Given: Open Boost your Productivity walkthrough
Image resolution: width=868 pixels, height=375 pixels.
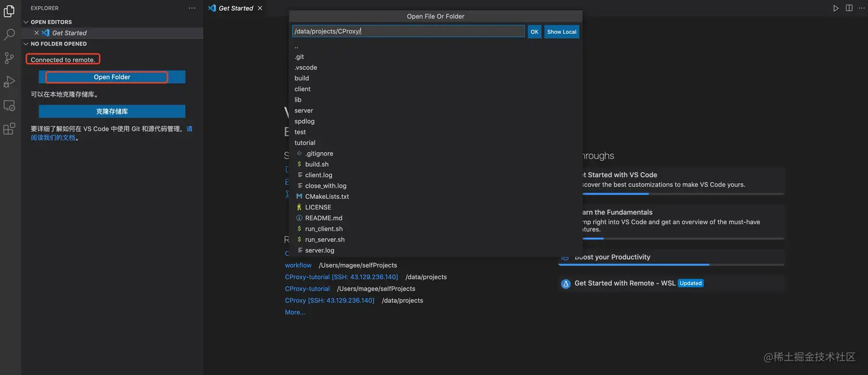Looking at the screenshot, I should [x=671, y=257].
